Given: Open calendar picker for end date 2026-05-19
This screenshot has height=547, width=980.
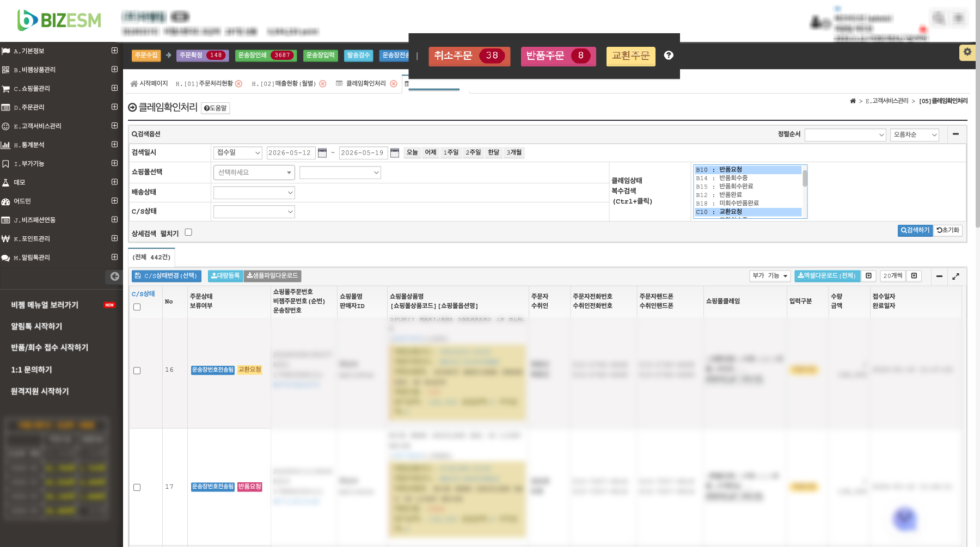Looking at the screenshot, I should [x=395, y=153].
